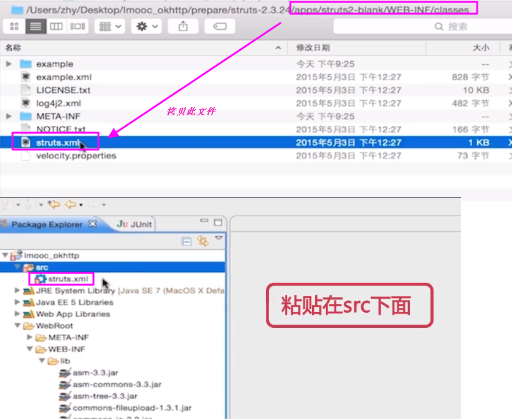Collapse all in Package Explorer
The image size is (512, 420).
(186, 242)
